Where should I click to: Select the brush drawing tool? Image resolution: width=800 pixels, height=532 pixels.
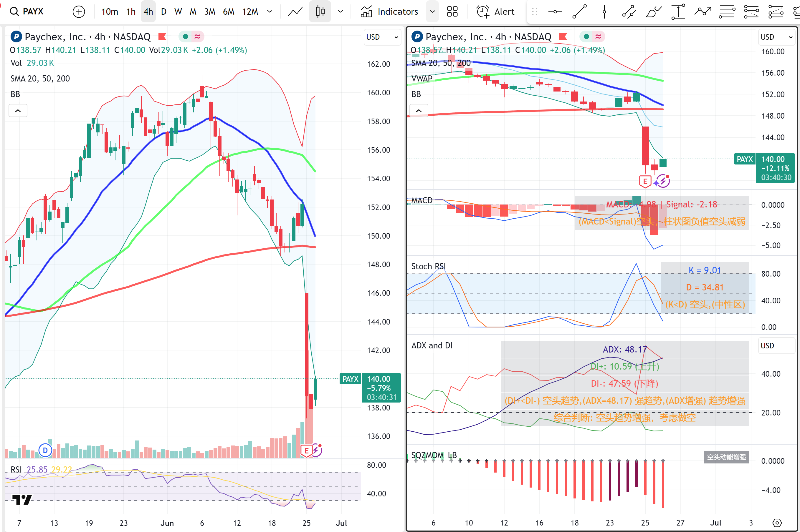click(x=653, y=12)
